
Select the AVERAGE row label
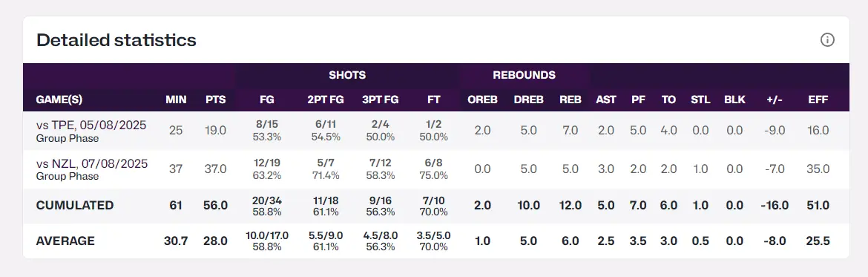[x=65, y=241]
